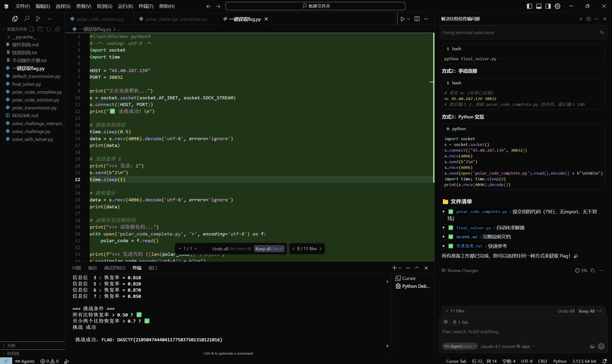Viewport: 612px width, 364px height.
Task: Refresh the file explorer
Action: pyautogui.click(x=49, y=29)
